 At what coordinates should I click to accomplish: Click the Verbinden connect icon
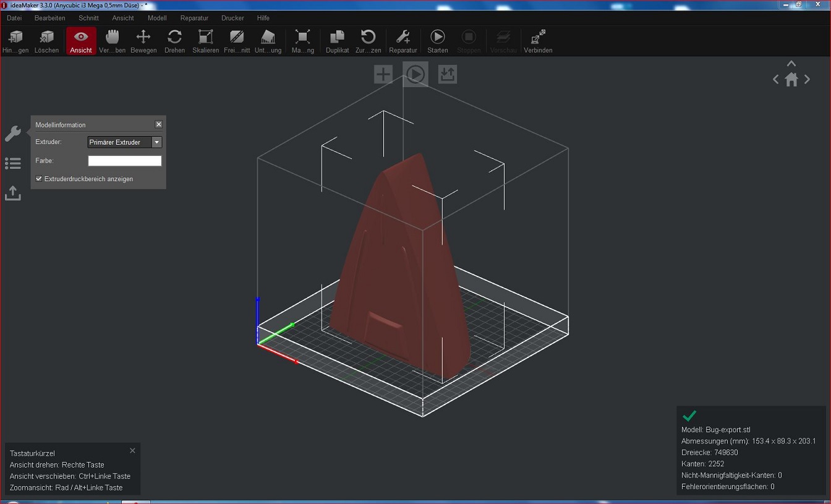pyautogui.click(x=538, y=41)
